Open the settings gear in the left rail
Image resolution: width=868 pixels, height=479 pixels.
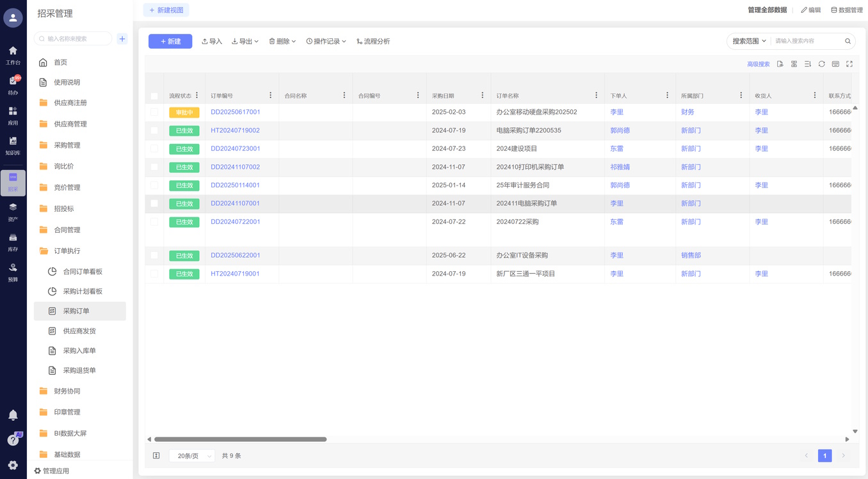(13, 466)
